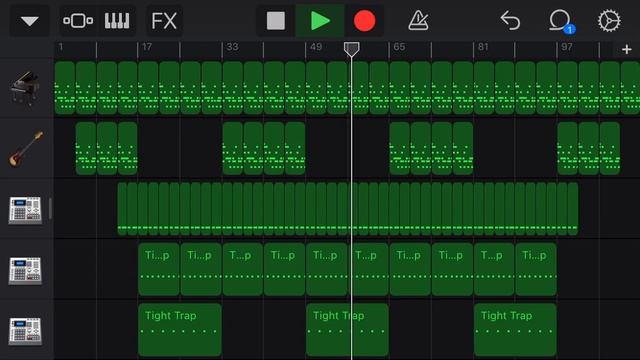
Task: Select first piano region at bar 1
Action: pyautogui.click(x=65, y=88)
